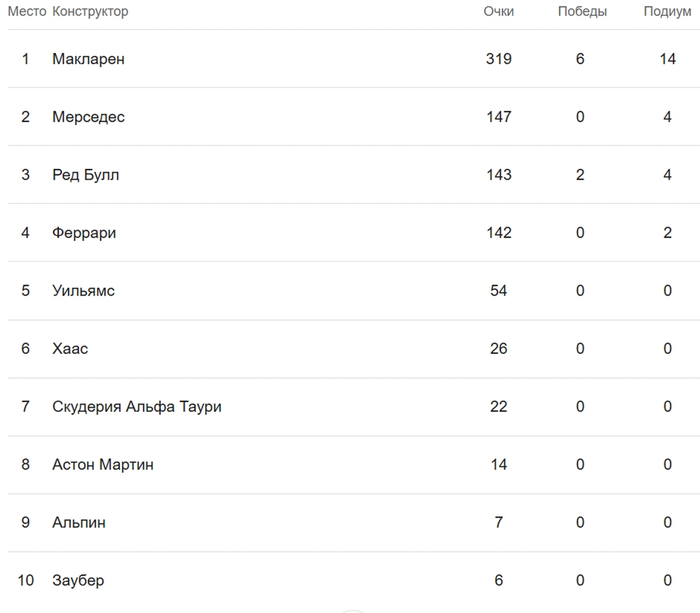Click Макларен's 319 points value

point(498,59)
